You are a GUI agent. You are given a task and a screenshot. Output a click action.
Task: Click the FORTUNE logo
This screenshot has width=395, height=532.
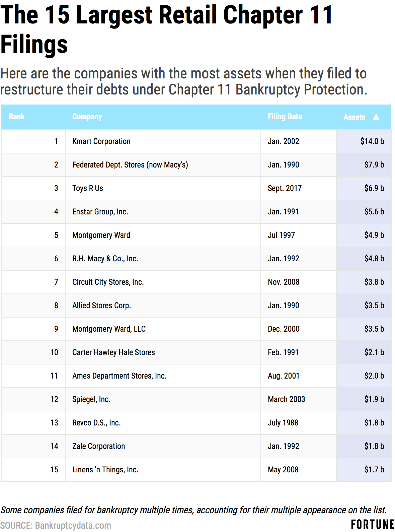click(373, 524)
